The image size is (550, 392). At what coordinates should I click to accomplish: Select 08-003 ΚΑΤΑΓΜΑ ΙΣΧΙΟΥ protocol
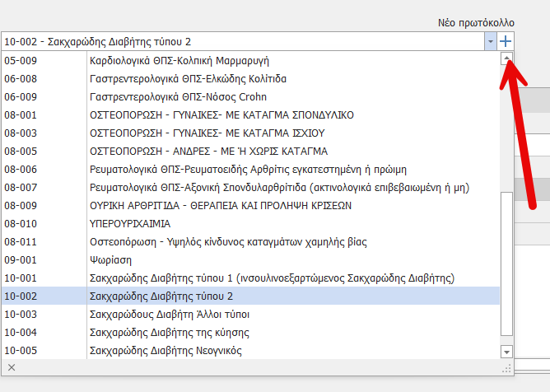click(206, 133)
